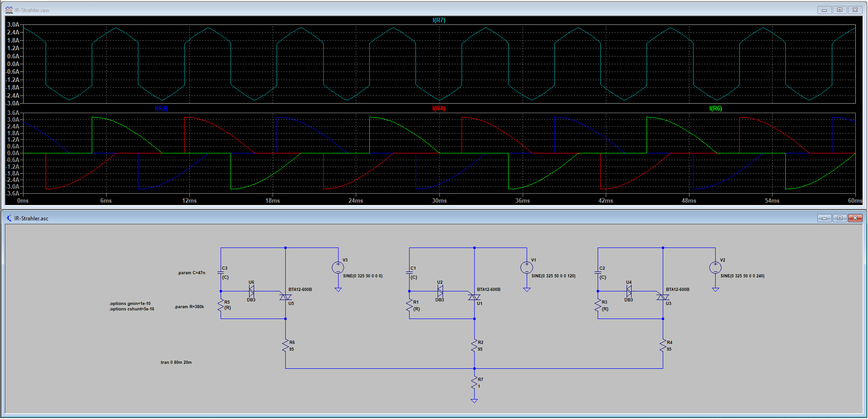Viewport: 868px width, 419px height.
Task: Click the ground symbol below V1
Action: [527, 289]
